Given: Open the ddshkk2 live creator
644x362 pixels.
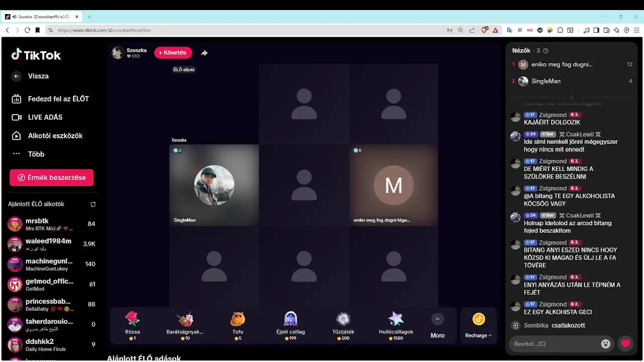Looking at the screenshot, I should (x=52, y=345).
